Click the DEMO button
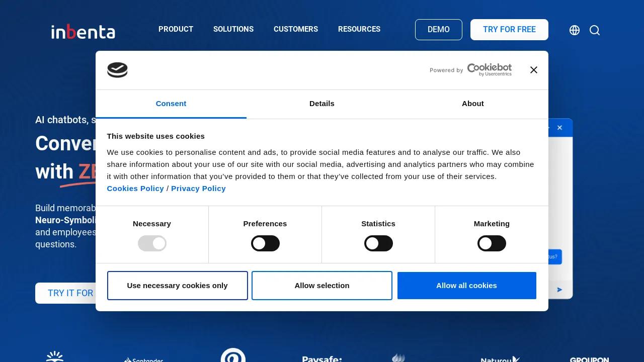The height and width of the screenshot is (362, 644). tap(439, 30)
